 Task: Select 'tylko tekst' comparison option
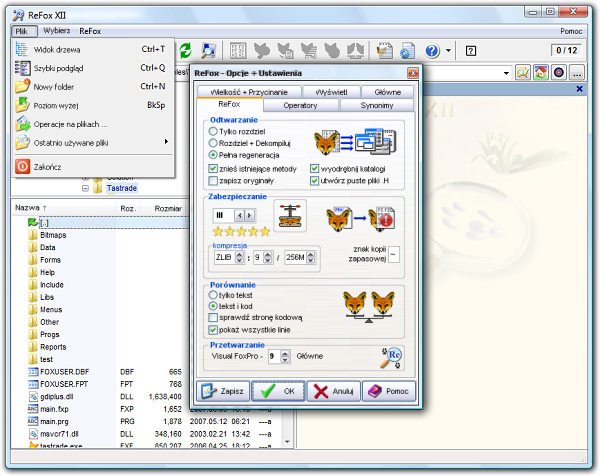(x=212, y=295)
